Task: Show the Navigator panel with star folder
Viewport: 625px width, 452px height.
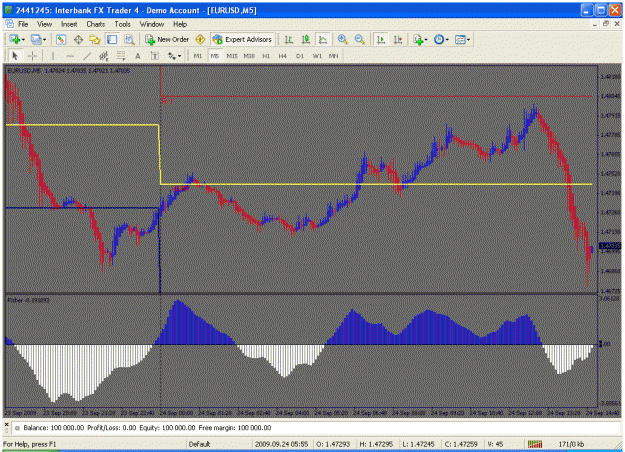Action: pos(95,39)
